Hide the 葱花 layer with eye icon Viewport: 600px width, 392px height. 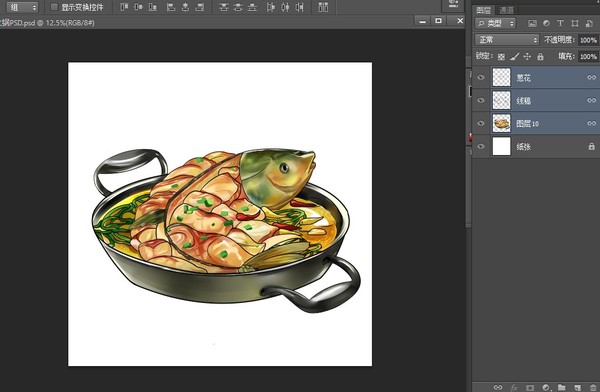tap(481, 77)
